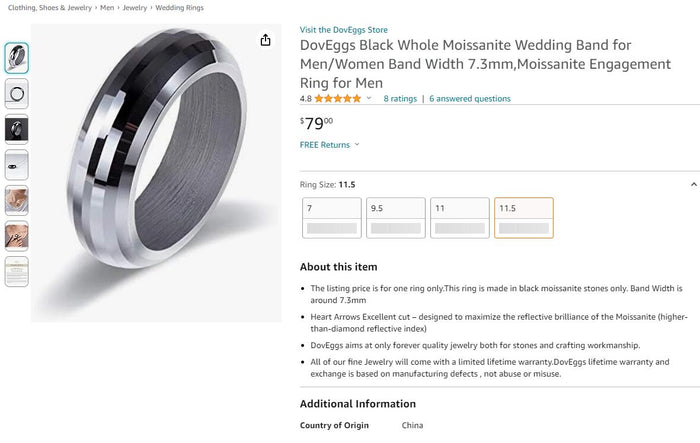Screen dimensions: 700x443
Task: Select the side-view ring thumbnail
Action: point(17,165)
